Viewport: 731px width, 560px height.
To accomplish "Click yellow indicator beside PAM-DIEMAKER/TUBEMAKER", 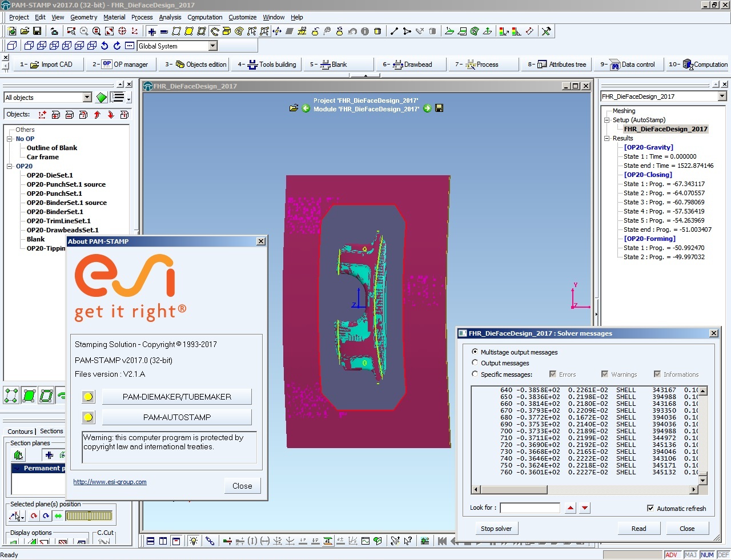I will pos(88,397).
